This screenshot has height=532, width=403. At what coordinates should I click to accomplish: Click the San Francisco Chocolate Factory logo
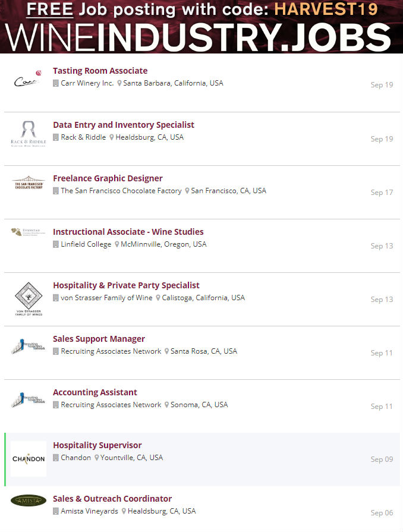click(28, 183)
